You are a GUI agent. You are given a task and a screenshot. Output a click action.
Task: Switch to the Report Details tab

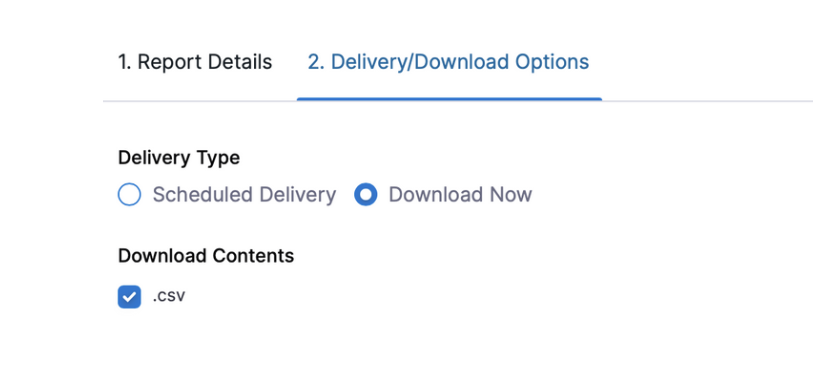[x=195, y=62]
